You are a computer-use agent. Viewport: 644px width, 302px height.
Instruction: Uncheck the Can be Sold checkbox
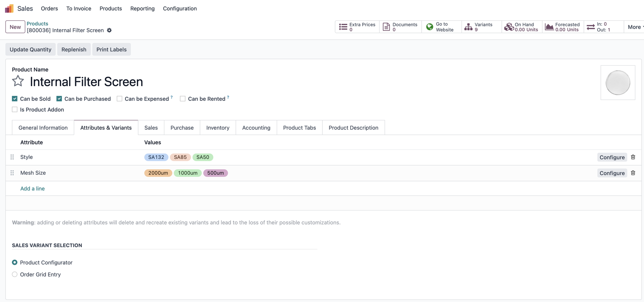15,99
